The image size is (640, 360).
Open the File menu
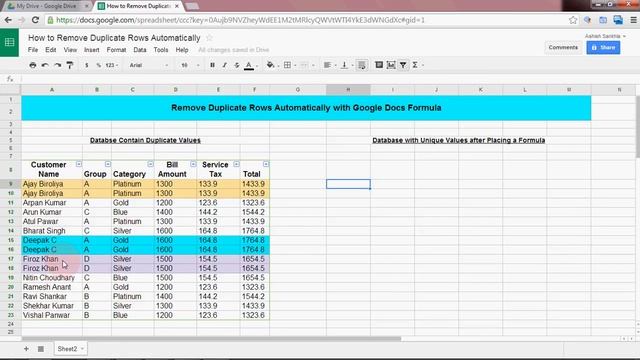pos(33,50)
